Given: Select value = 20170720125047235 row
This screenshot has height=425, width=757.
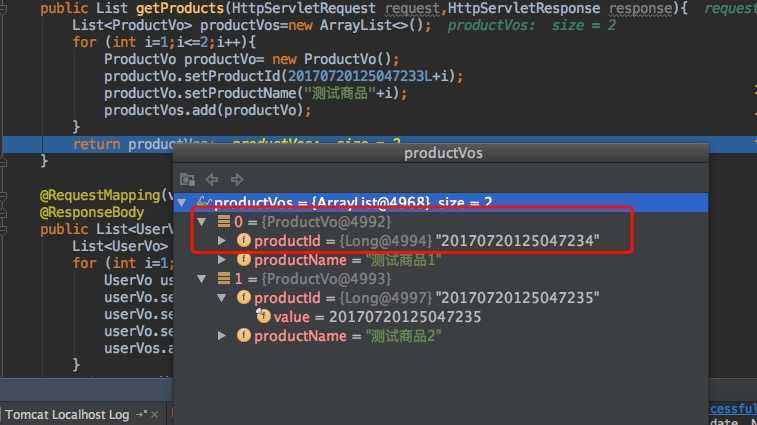Looking at the screenshot, I should pos(441,317).
